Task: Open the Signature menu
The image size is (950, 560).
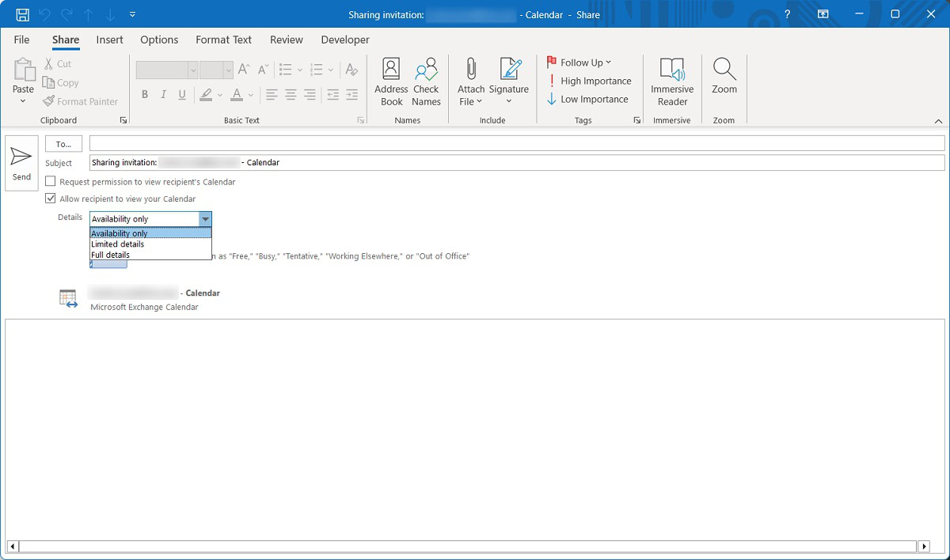Action: click(509, 81)
